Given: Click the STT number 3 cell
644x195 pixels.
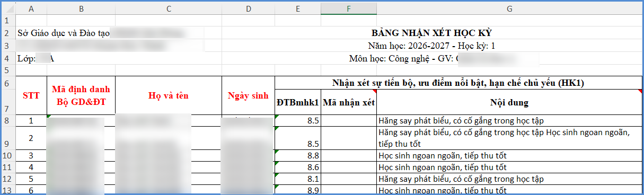Looking at the screenshot, I should [x=31, y=155].
